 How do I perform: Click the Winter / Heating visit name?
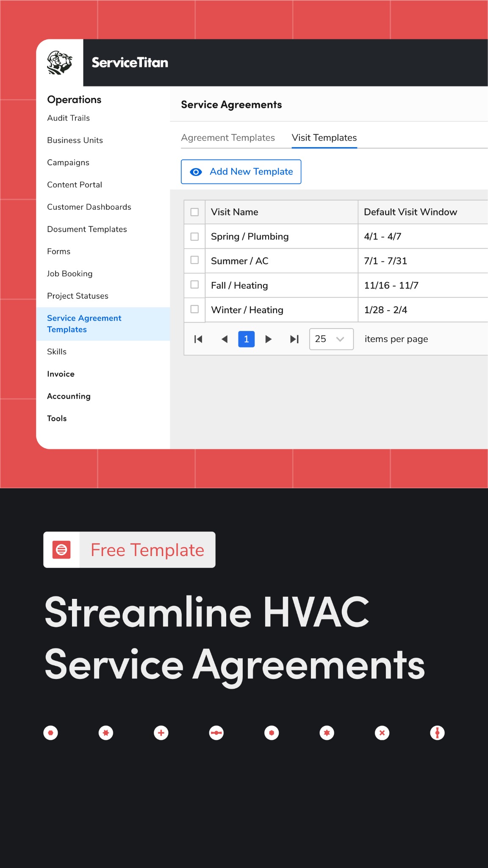[247, 310]
